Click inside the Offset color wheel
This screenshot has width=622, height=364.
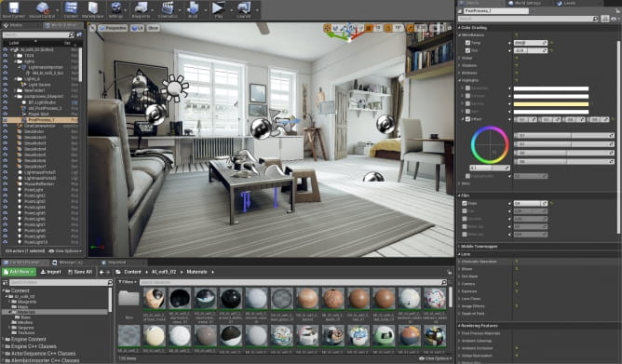click(x=490, y=144)
